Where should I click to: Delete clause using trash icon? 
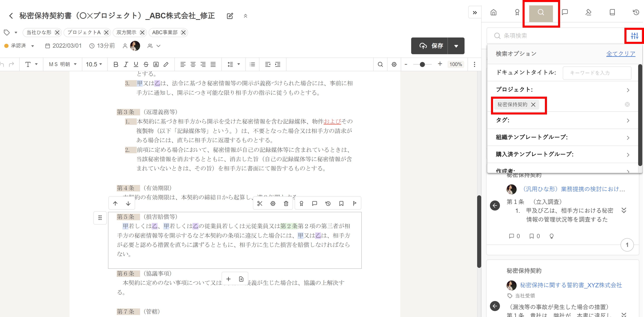click(286, 203)
